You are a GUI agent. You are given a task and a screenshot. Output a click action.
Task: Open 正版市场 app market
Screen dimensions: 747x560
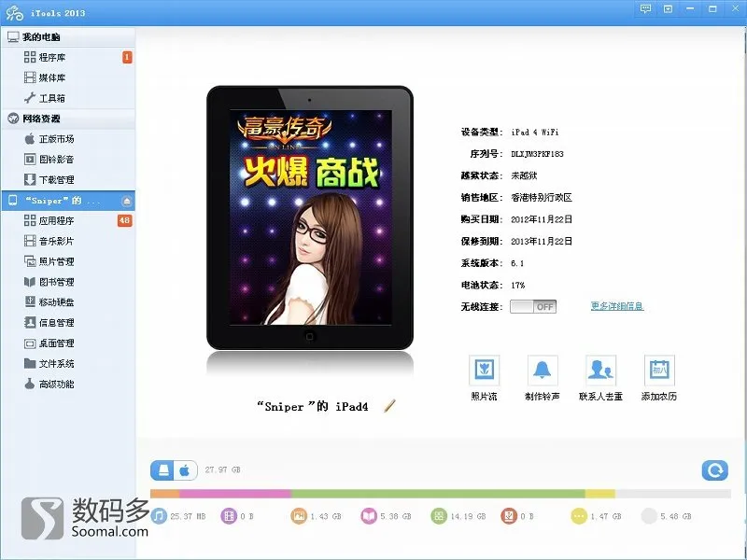[67, 139]
